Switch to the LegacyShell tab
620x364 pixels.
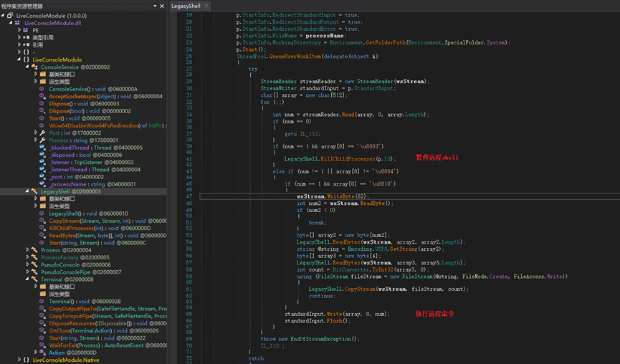click(x=186, y=6)
